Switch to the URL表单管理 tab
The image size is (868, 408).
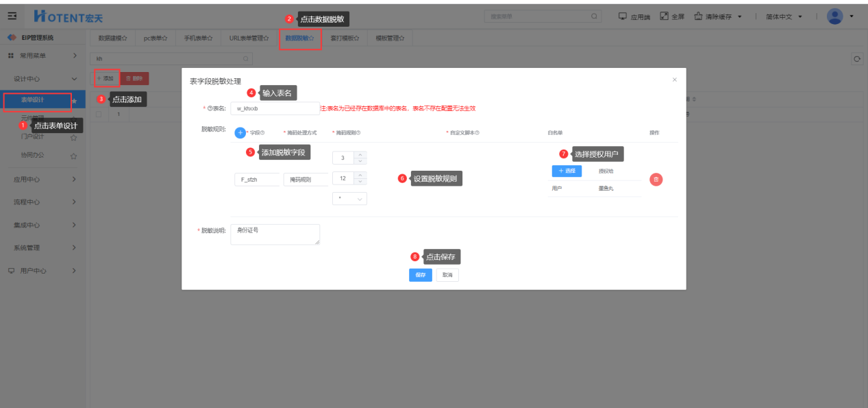pos(249,38)
